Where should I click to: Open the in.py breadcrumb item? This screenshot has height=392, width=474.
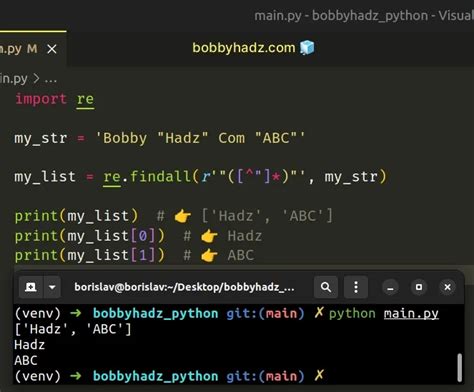coord(14,79)
